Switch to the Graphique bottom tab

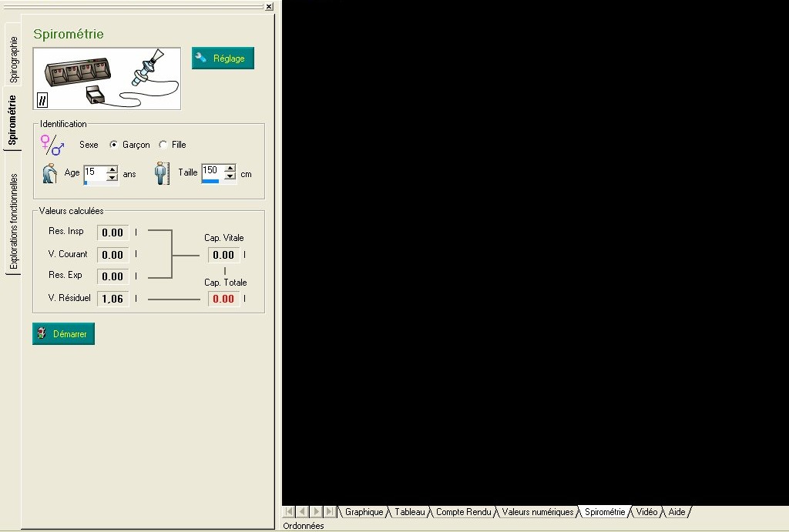[x=364, y=512]
